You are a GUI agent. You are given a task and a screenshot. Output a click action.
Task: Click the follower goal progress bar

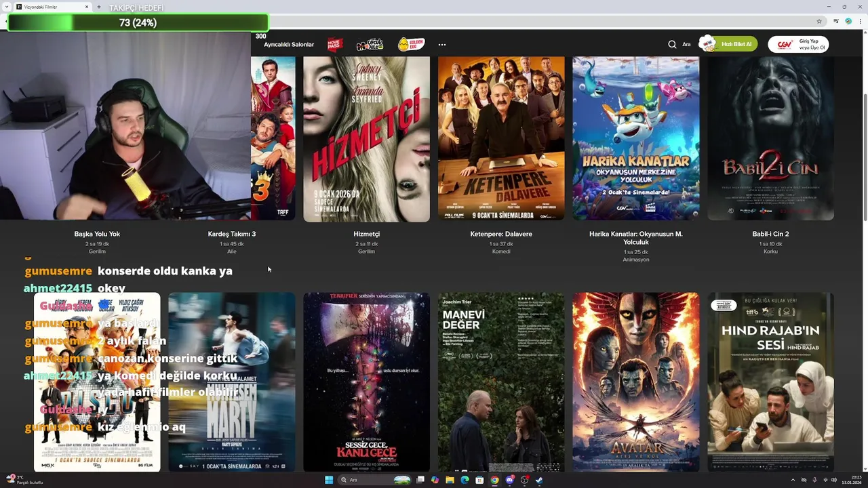pyautogui.click(x=138, y=22)
